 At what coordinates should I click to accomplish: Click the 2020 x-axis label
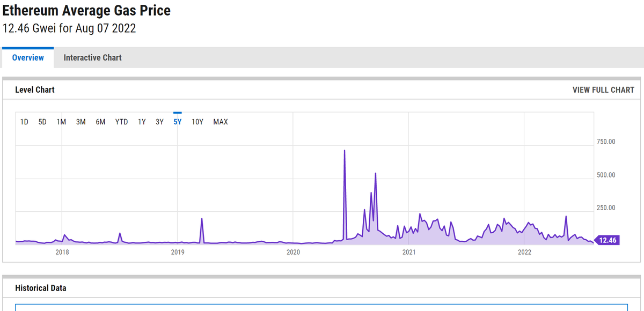(x=293, y=252)
